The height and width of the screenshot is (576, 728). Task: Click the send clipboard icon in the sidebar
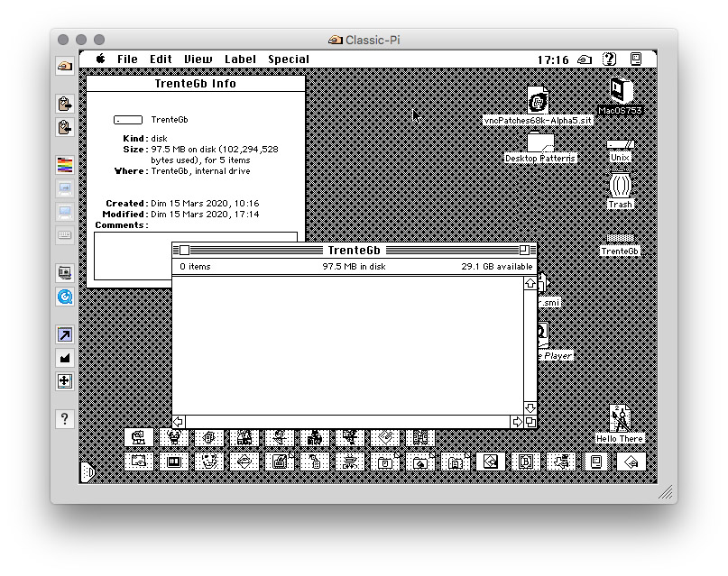pos(65,104)
